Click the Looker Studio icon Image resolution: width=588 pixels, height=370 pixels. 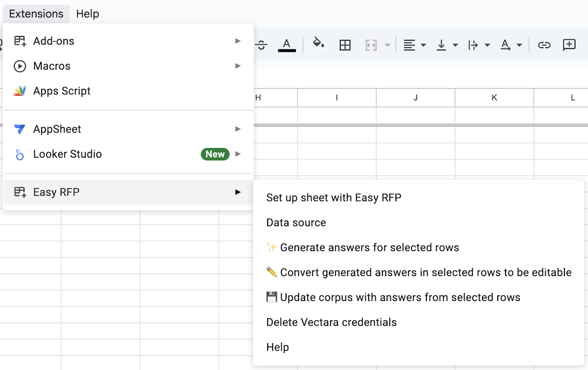coord(19,154)
